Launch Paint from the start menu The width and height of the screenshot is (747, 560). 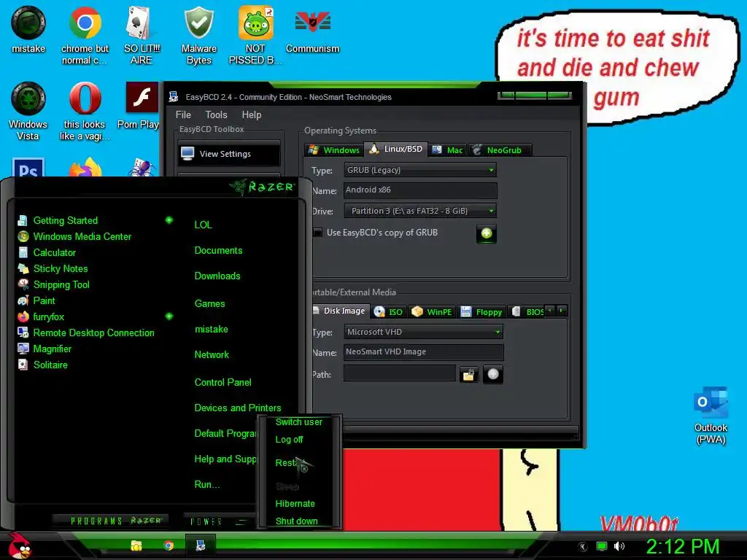pos(44,300)
